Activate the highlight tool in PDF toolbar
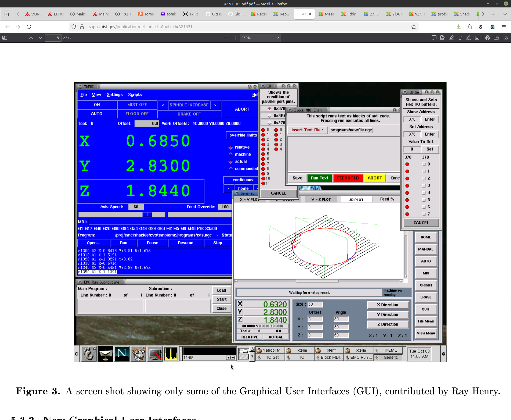Viewport: 511px width, 420px height. 451,38
